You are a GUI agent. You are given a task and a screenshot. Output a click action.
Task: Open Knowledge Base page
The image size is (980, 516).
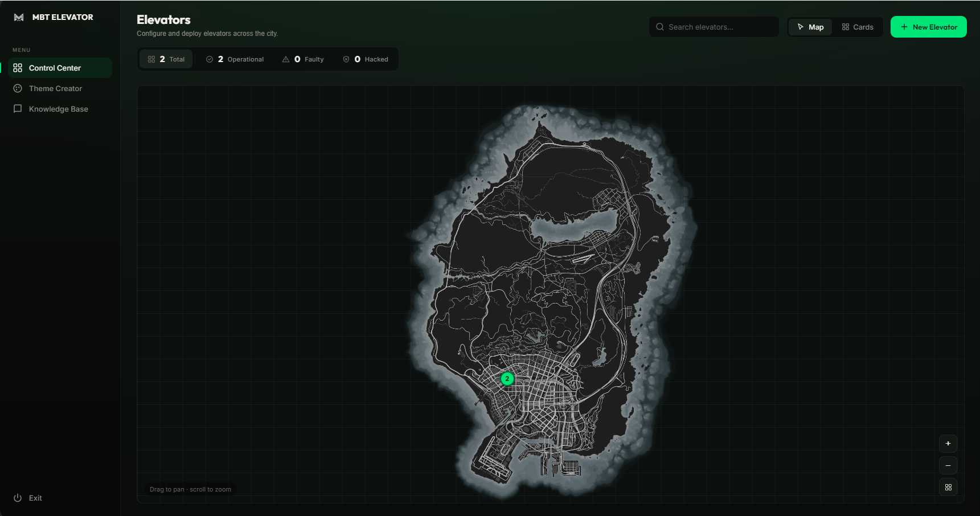click(x=60, y=109)
